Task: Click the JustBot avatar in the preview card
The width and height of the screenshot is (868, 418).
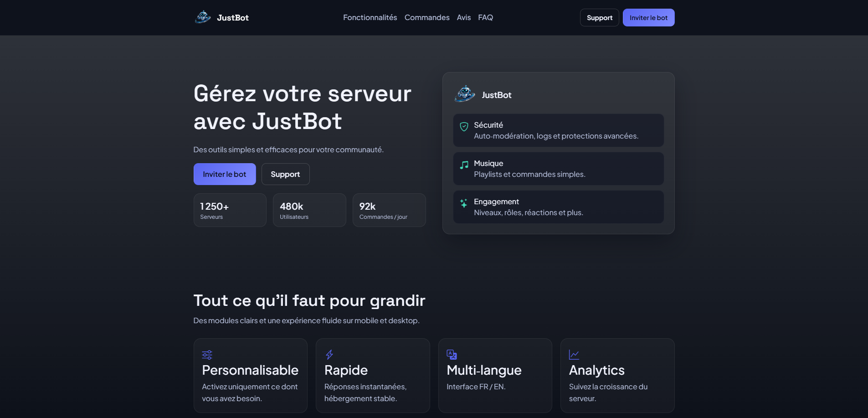Action: pyautogui.click(x=465, y=94)
